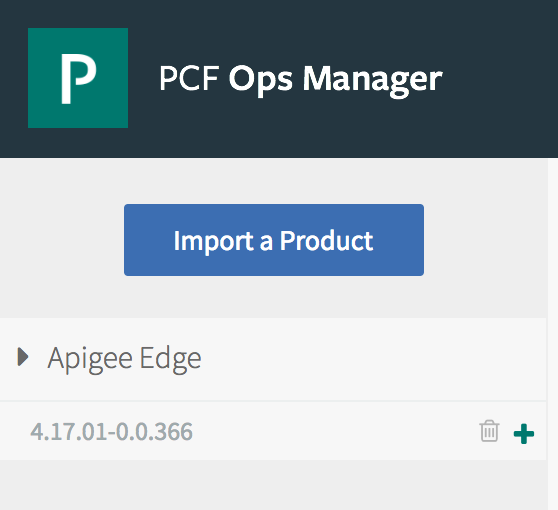Click the green Pivotal P logo
This screenshot has height=510, width=558.
point(78,78)
